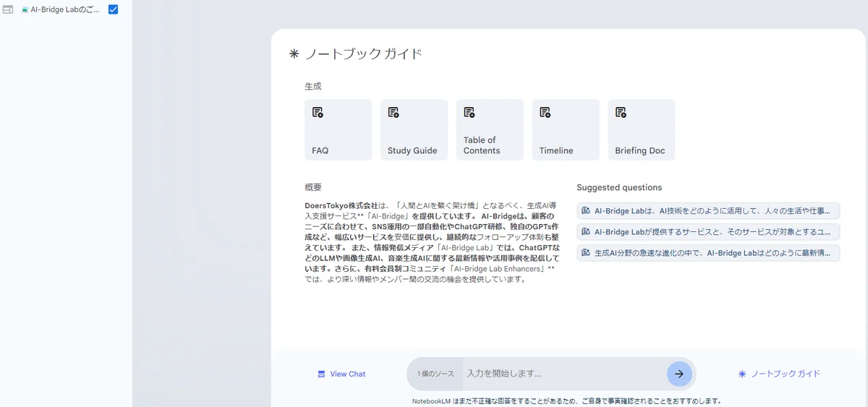Image resolution: width=868 pixels, height=407 pixels.
Task: Submit the chat with the arrow send button
Action: coord(679,374)
